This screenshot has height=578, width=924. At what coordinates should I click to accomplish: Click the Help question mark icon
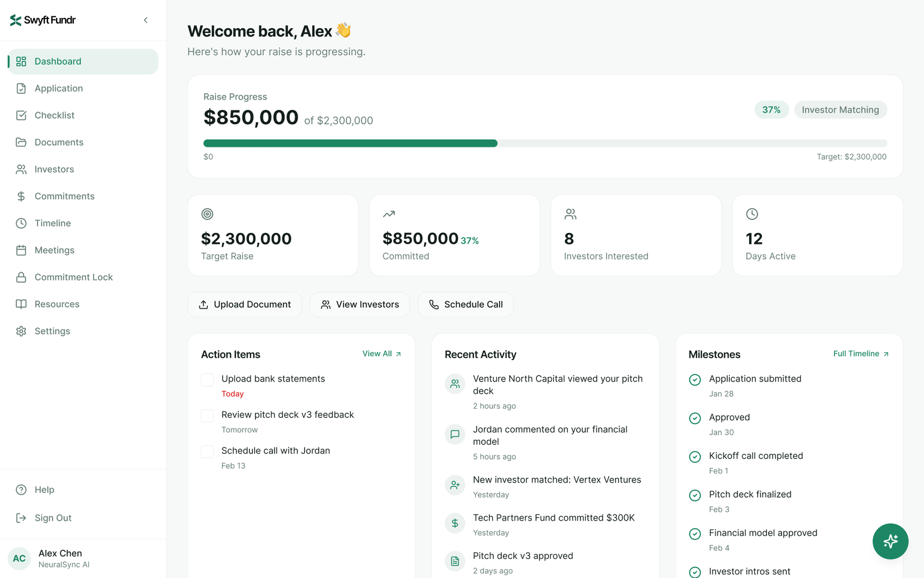21,490
